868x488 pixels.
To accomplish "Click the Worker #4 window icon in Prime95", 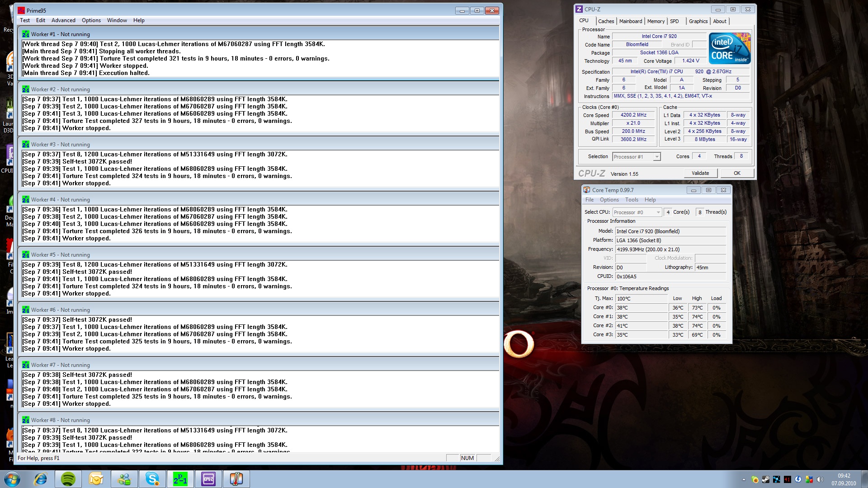I will click(26, 200).
